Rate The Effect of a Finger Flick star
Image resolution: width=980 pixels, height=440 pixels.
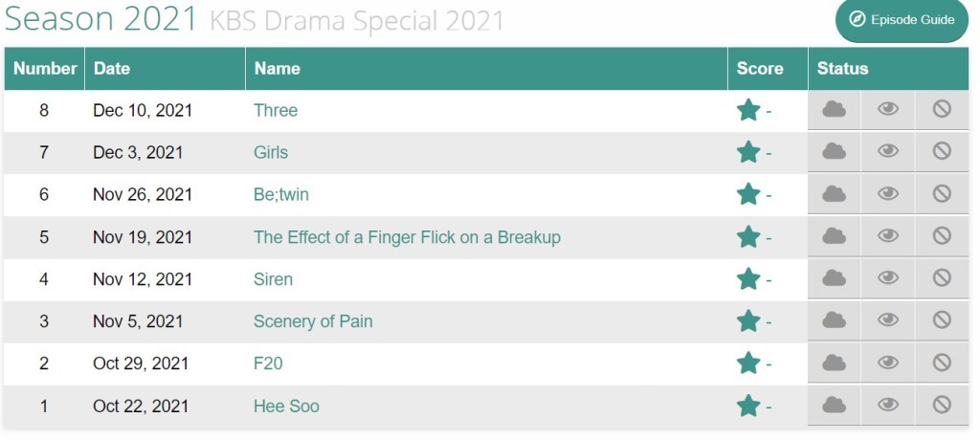click(748, 237)
